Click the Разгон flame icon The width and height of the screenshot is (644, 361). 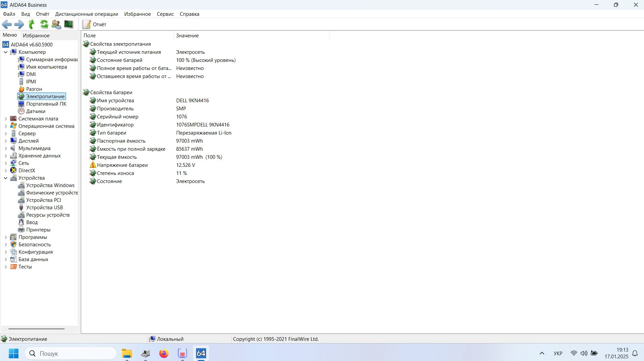(21, 89)
